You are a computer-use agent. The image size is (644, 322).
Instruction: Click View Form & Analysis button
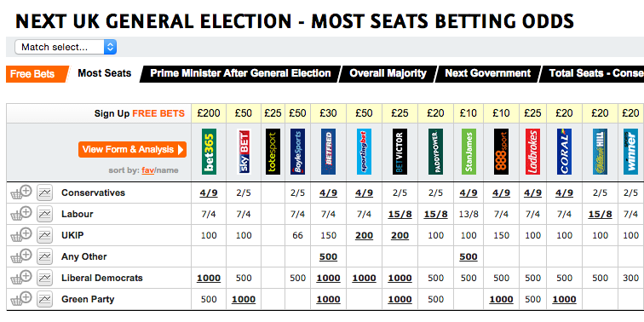tap(132, 150)
